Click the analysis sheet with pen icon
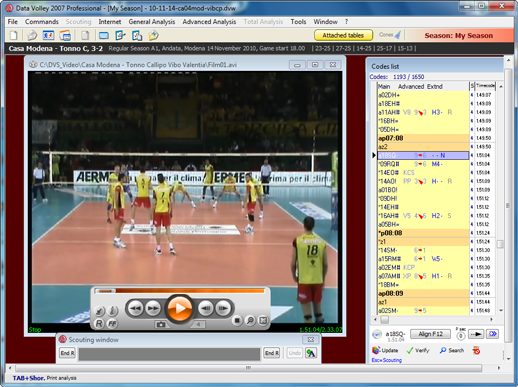 (x=120, y=35)
